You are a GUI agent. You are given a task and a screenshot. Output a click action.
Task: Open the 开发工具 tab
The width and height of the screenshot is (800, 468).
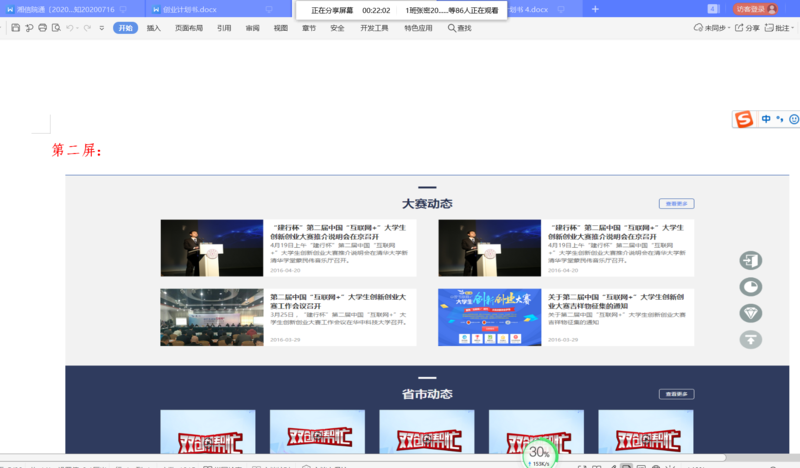374,28
